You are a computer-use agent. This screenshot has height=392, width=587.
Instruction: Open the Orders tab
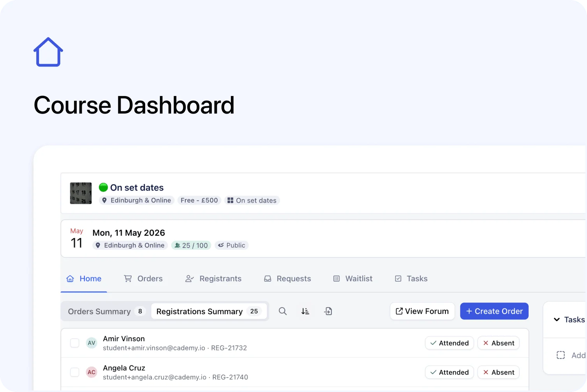143,278
